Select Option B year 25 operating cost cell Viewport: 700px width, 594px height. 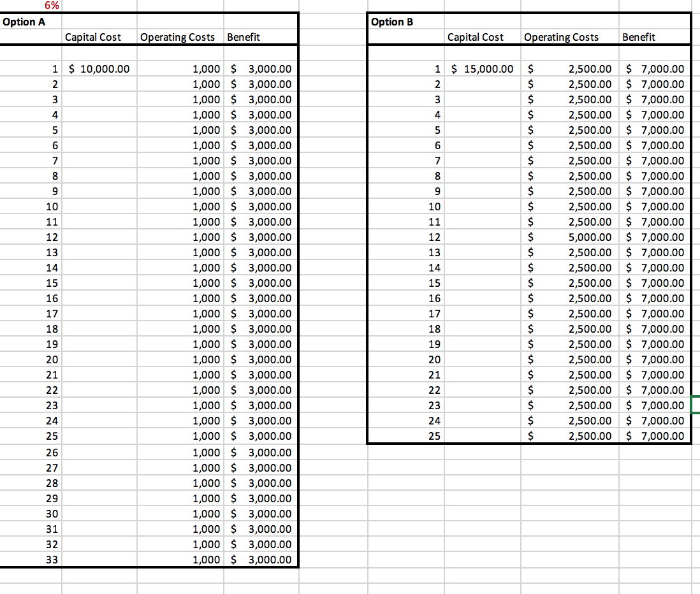pos(570,436)
